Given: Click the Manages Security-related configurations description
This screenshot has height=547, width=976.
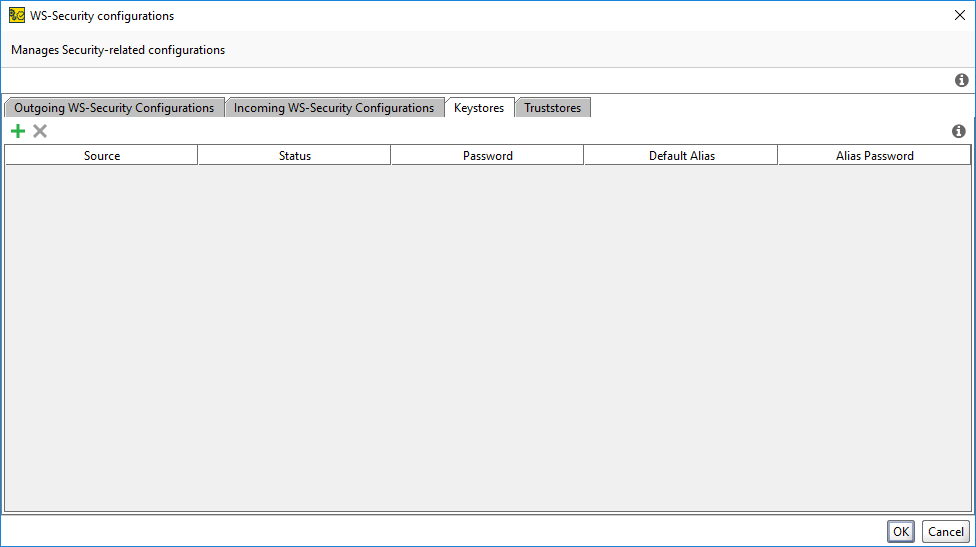Looking at the screenshot, I should point(118,50).
